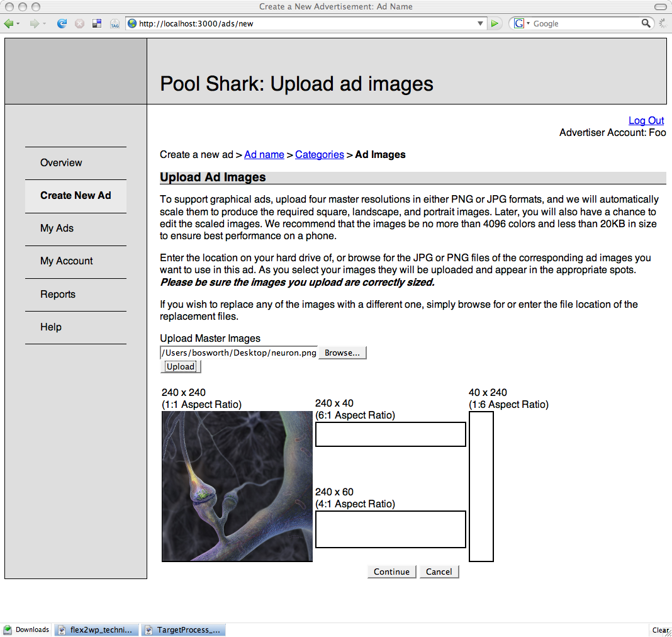Open the Back button history dropdown arrow

coord(18,23)
